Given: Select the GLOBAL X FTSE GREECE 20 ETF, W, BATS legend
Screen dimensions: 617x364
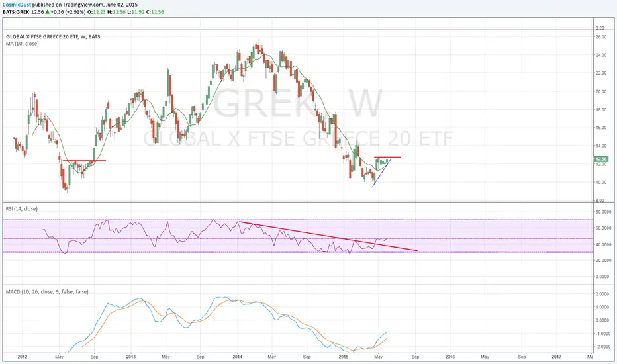Looking at the screenshot, I should [53, 36].
